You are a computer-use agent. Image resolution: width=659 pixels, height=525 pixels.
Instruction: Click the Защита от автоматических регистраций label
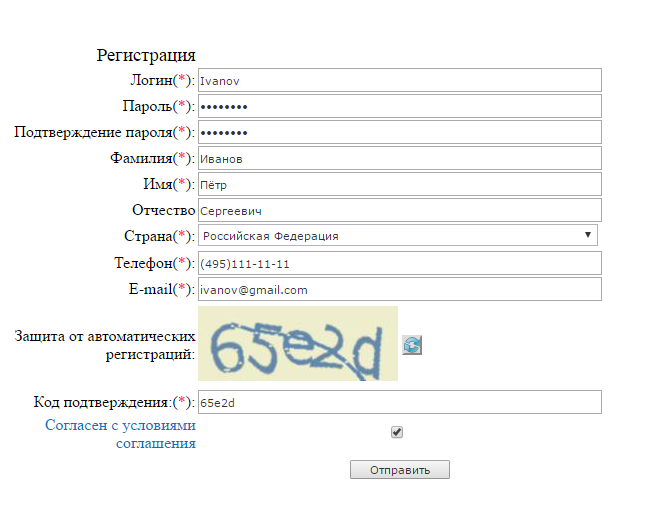[105, 344]
